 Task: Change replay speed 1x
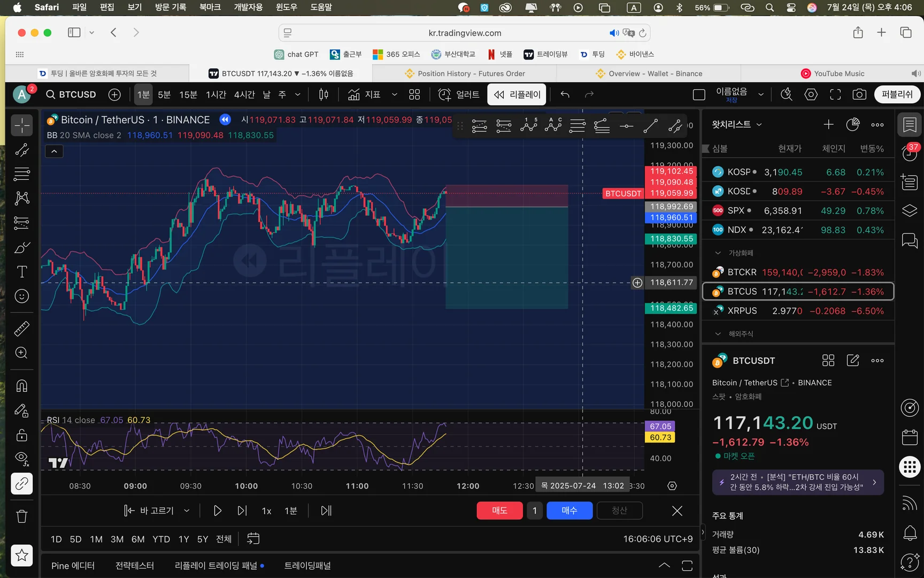(x=266, y=511)
